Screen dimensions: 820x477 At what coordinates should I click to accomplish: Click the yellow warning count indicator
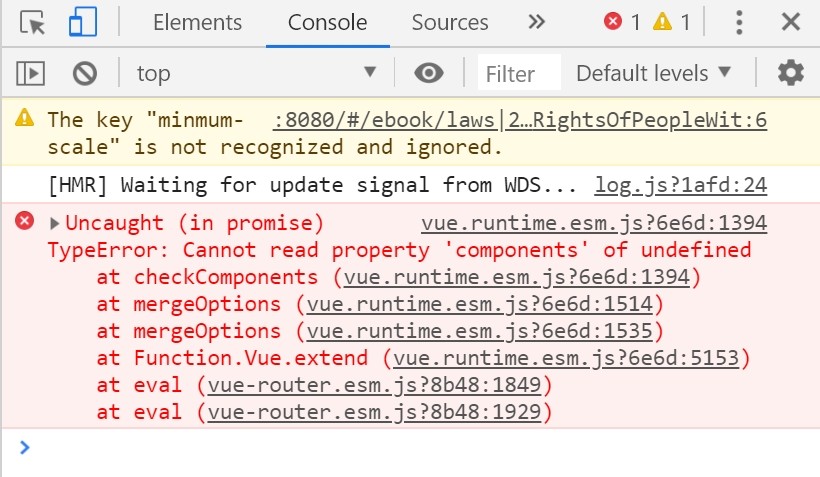pyautogui.click(x=672, y=22)
